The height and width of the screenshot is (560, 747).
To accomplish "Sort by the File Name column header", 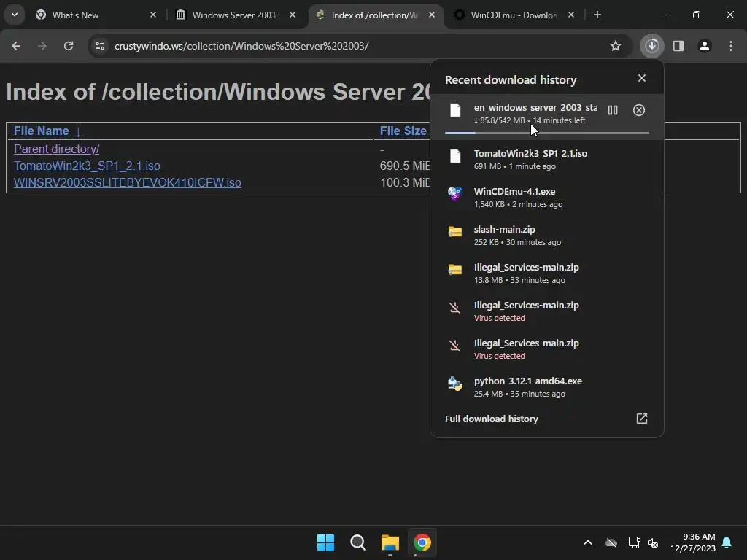I will click(x=42, y=131).
